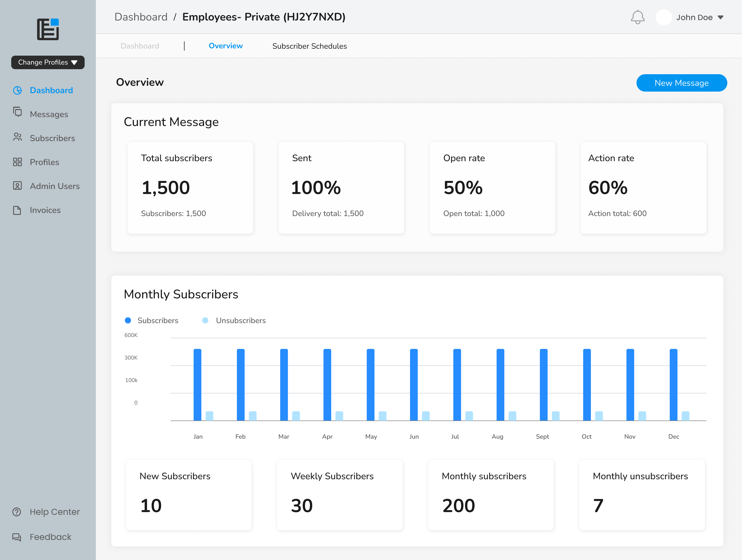Open Messages in sidebar

pyautogui.click(x=49, y=114)
